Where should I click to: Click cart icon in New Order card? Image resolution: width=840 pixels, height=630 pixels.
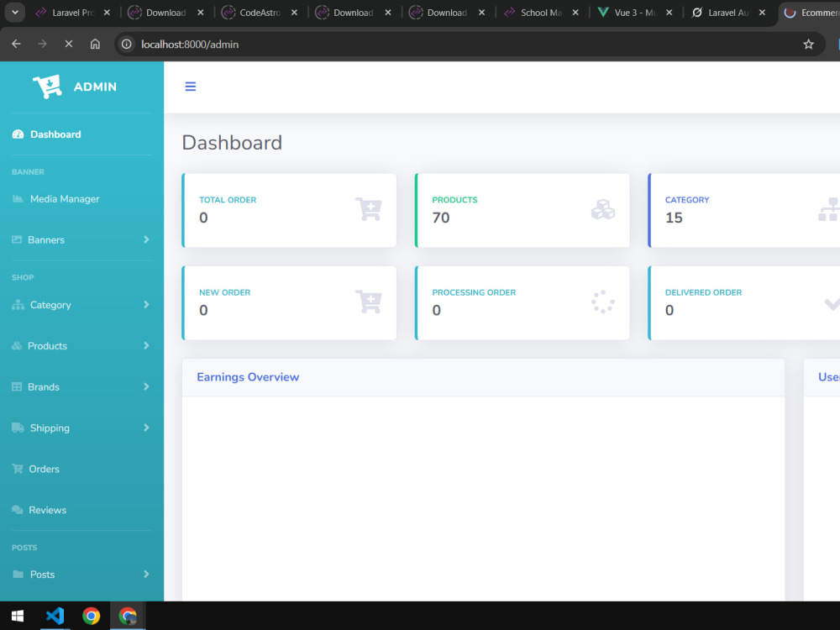pos(369,302)
